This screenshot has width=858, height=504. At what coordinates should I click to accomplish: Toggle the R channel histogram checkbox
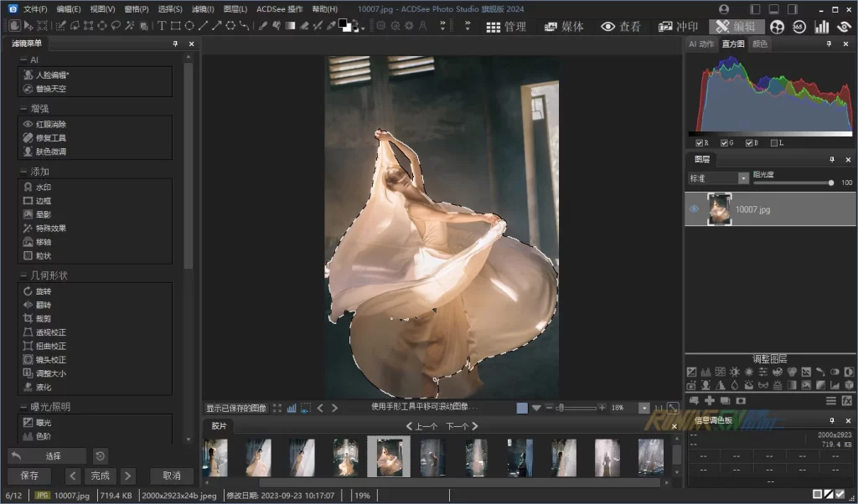(x=700, y=143)
